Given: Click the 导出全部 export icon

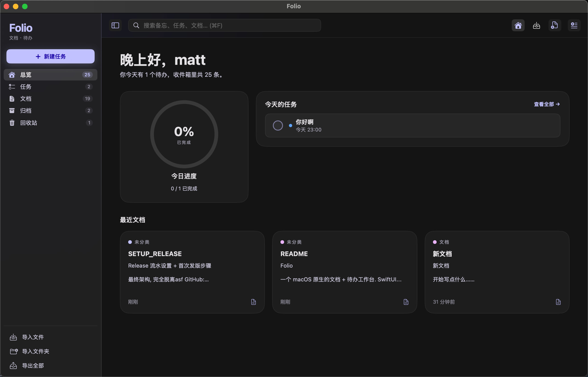Looking at the screenshot, I should point(13,366).
